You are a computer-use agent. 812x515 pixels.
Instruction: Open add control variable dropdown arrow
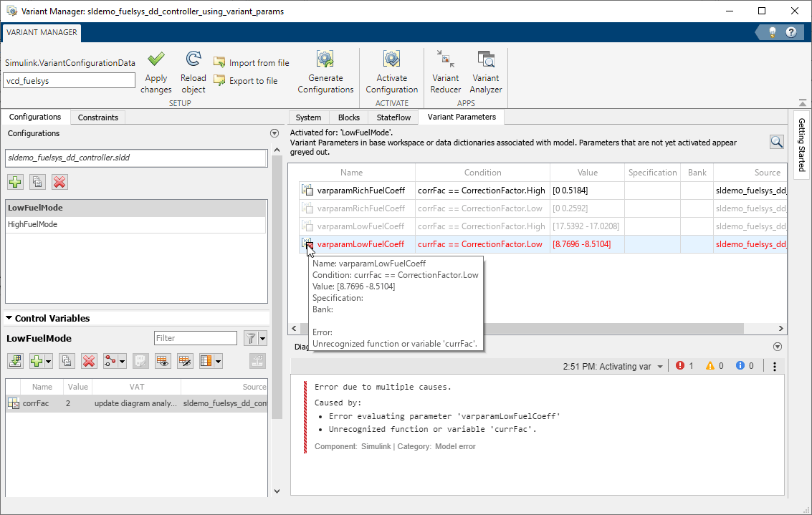[x=48, y=361]
